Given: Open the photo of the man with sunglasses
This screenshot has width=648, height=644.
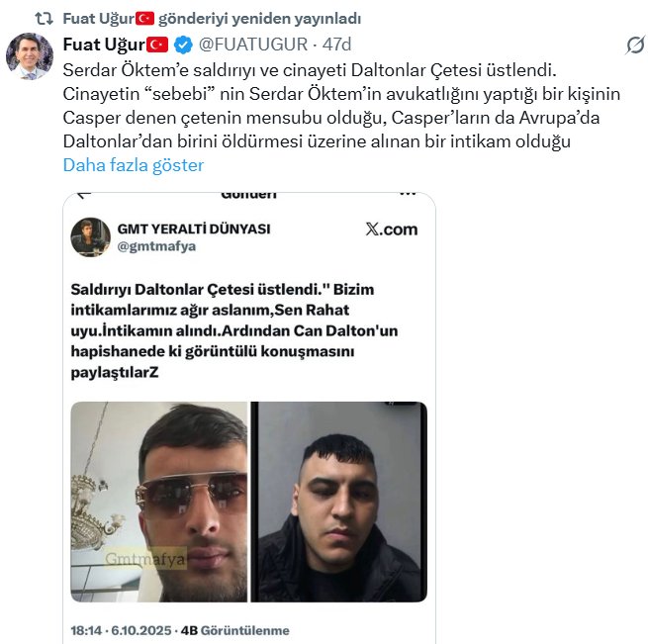Looking at the screenshot, I should [x=159, y=502].
